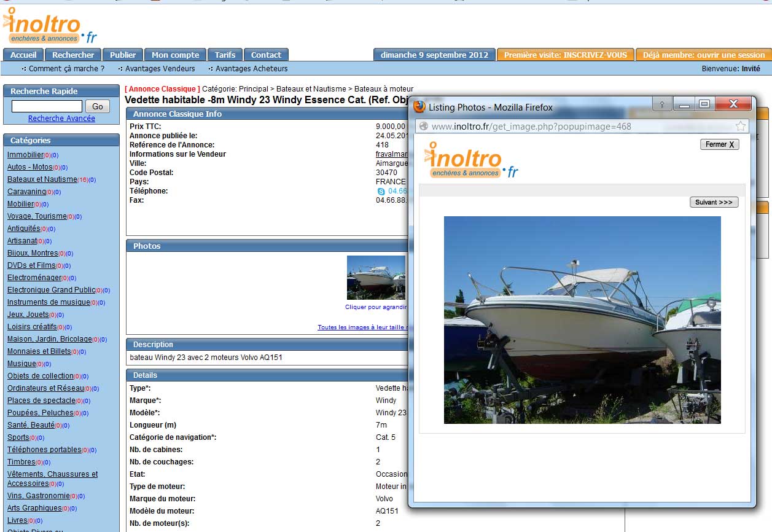Open the Recherche Avancée link
Image resolution: width=772 pixels, height=532 pixels.
pos(61,119)
